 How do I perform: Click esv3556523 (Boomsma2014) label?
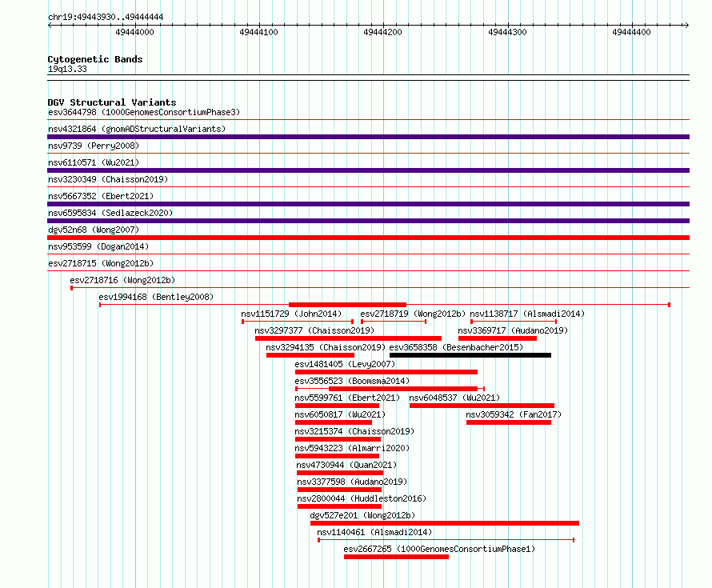(352, 381)
